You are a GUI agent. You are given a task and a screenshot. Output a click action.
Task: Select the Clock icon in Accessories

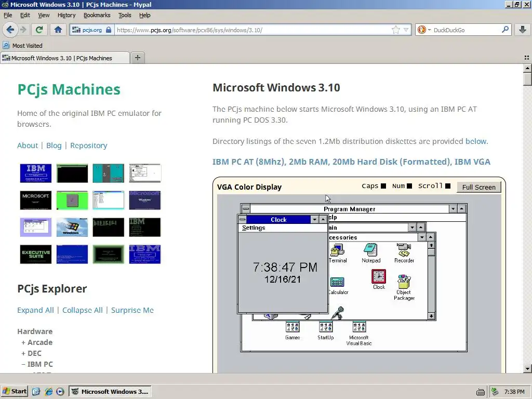point(379,280)
